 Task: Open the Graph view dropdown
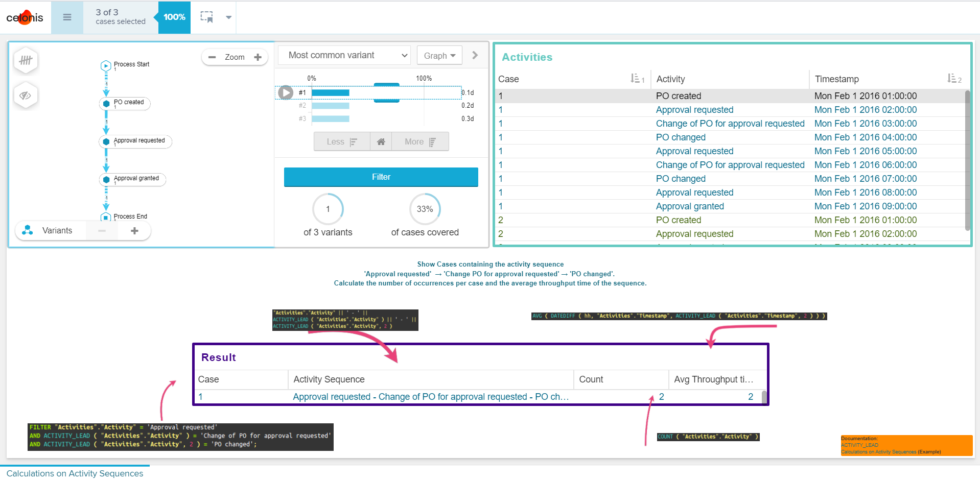[439, 55]
